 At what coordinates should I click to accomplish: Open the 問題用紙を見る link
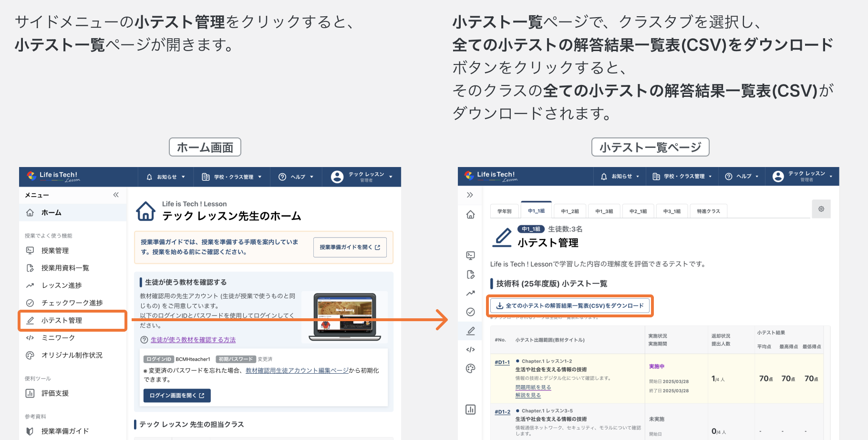coord(534,387)
